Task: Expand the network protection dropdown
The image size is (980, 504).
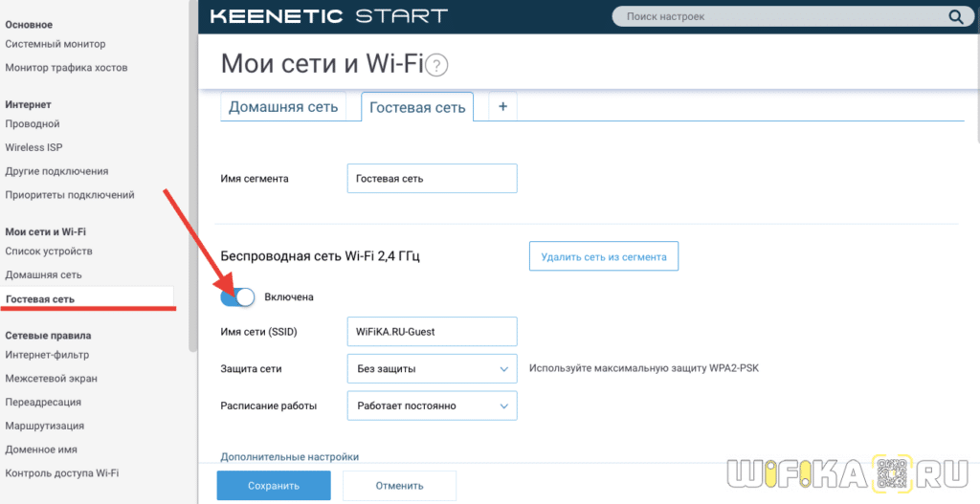Action: [432, 368]
